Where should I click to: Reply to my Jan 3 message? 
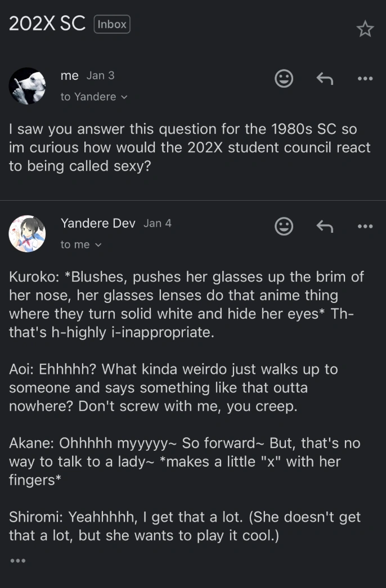[x=325, y=79]
